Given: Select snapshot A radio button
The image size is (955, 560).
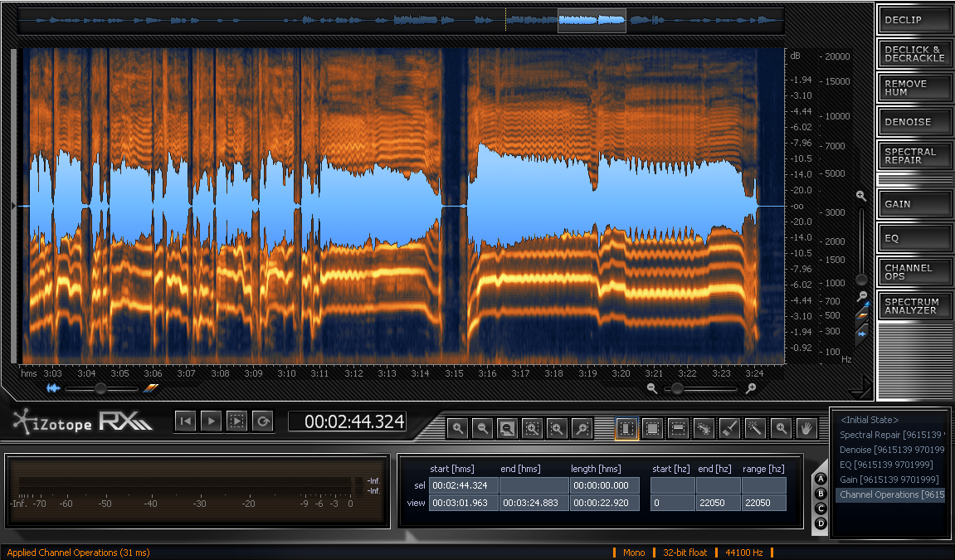Looking at the screenshot, I should coord(821,479).
